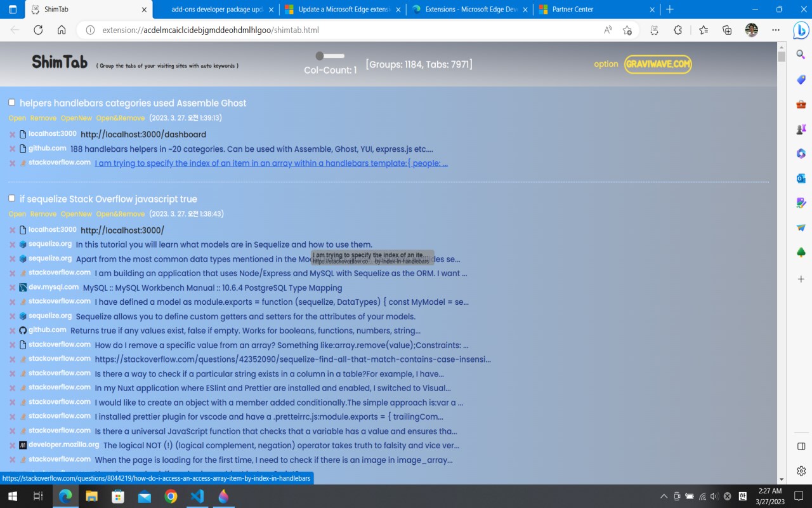Open 'Sequelize allows you to define custom getters' entry
Image resolution: width=812 pixels, height=508 pixels.
coord(246,316)
